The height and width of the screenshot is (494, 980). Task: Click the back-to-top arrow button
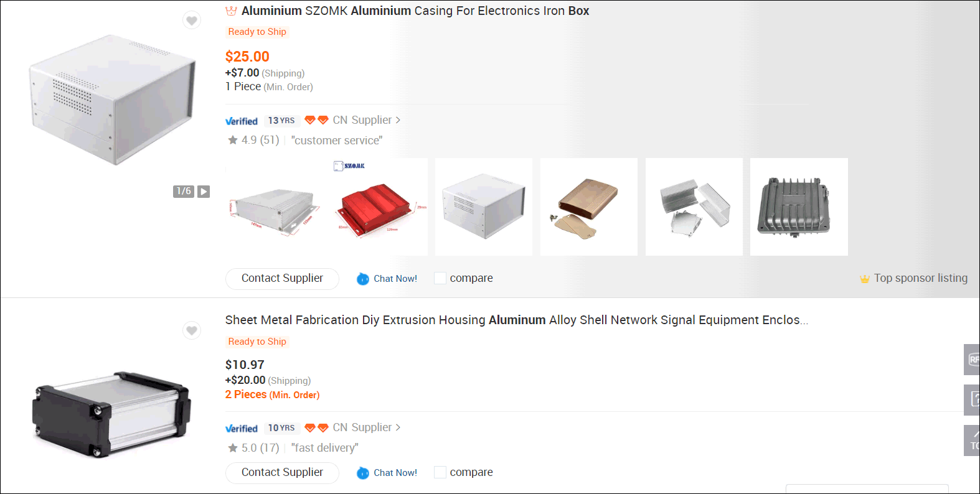click(x=973, y=440)
